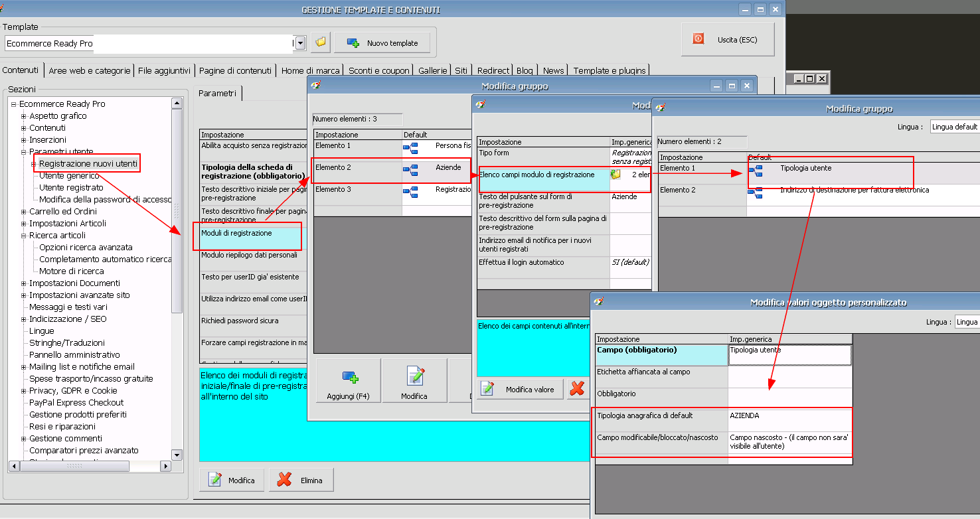Select the Stringhe/Traduzioni tree item
980x519 pixels.
coord(67,343)
